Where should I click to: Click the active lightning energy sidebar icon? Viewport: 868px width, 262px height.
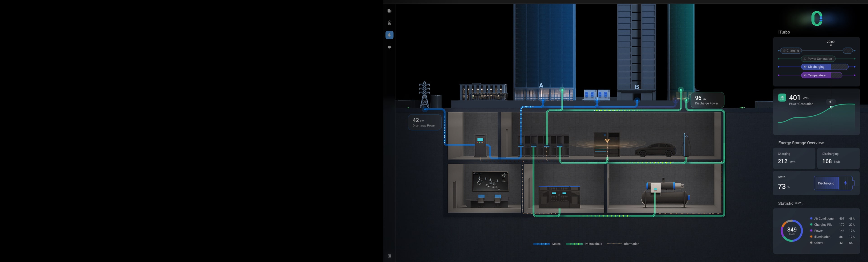coord(389,35)
